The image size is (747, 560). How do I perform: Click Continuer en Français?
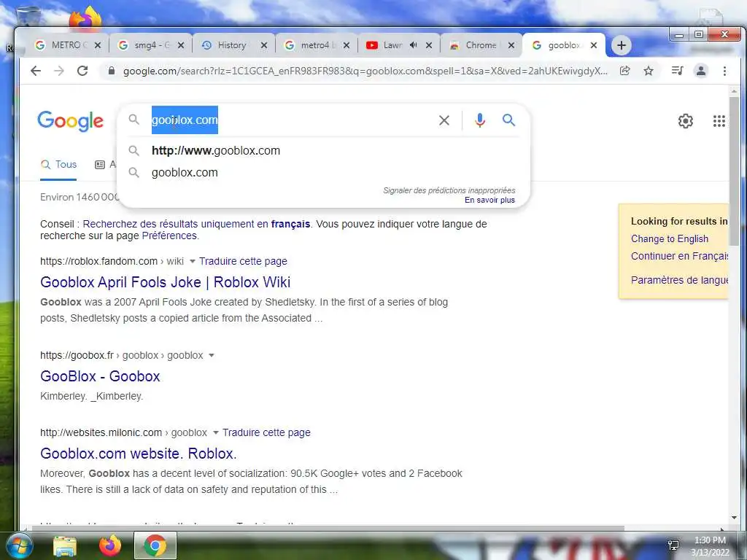pos(679,256)
